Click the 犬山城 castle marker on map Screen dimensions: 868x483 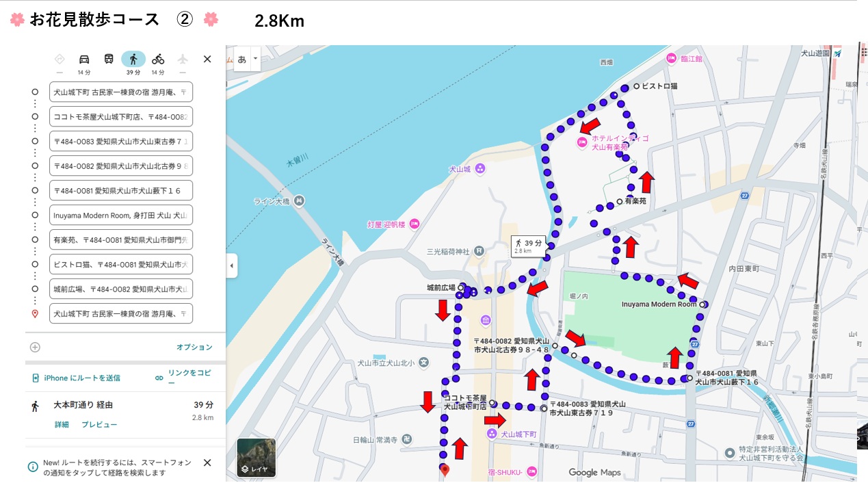(x=480, y=168)
